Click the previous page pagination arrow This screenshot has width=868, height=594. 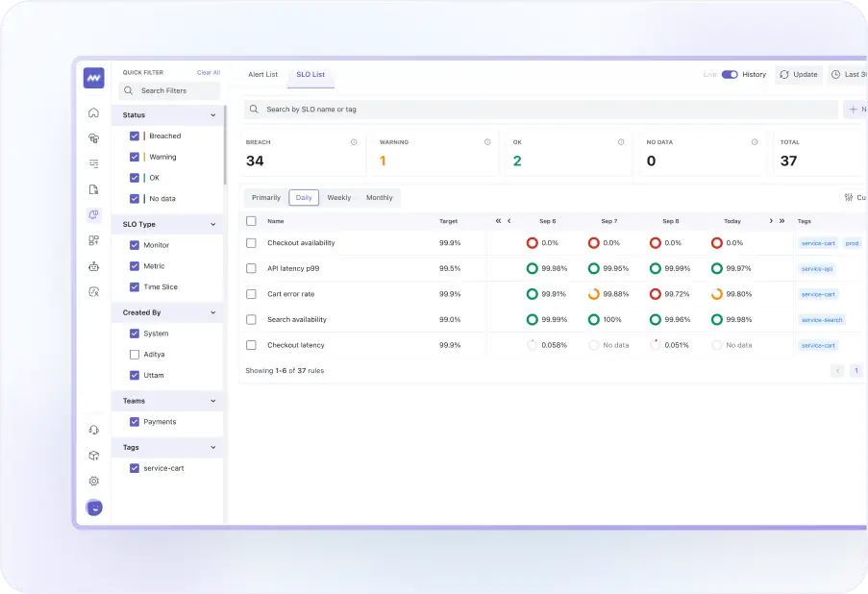pos(837,370)
